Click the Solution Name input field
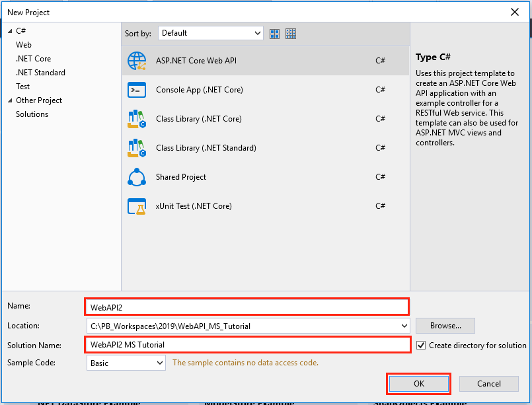532x405 pixels. (x=247, y=344)
